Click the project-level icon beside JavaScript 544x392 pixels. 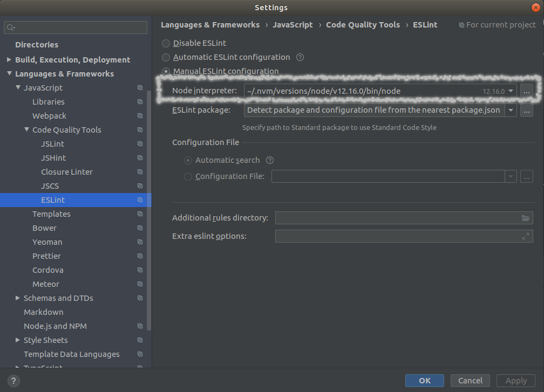(x=140, y=88)
